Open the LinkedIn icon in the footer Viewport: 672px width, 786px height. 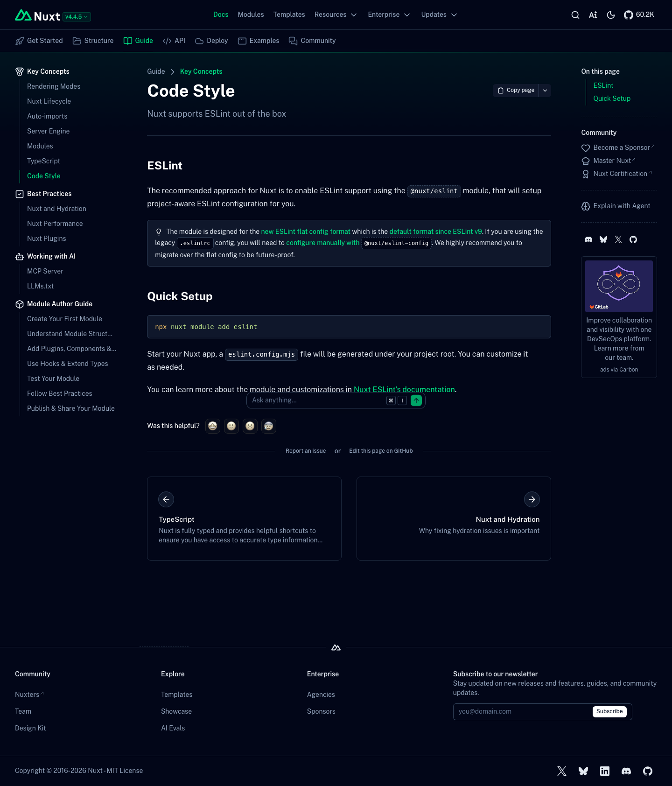click(605, 771)
